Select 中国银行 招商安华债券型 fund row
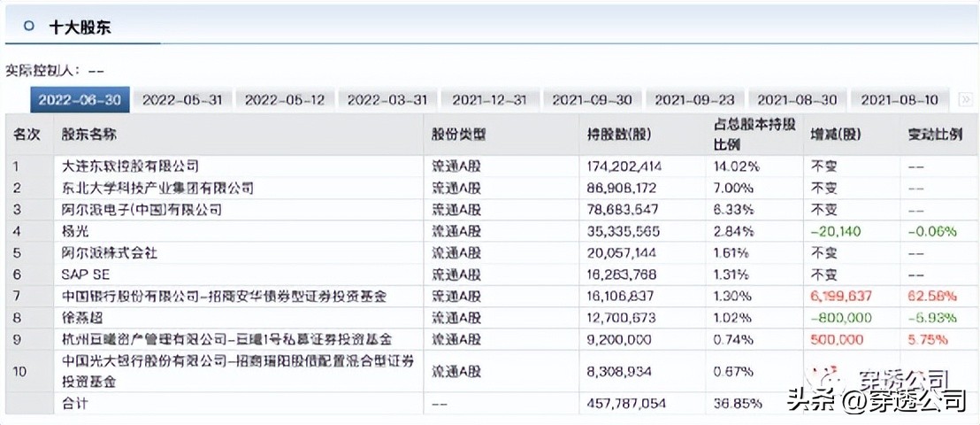This screenshot has width=980, height=425. [225, 296]
